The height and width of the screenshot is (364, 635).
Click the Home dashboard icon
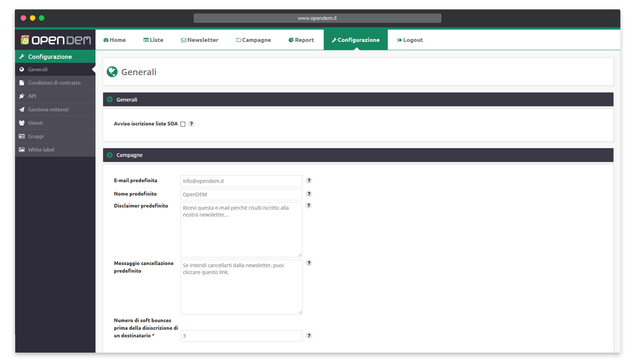tap(106, 40)
